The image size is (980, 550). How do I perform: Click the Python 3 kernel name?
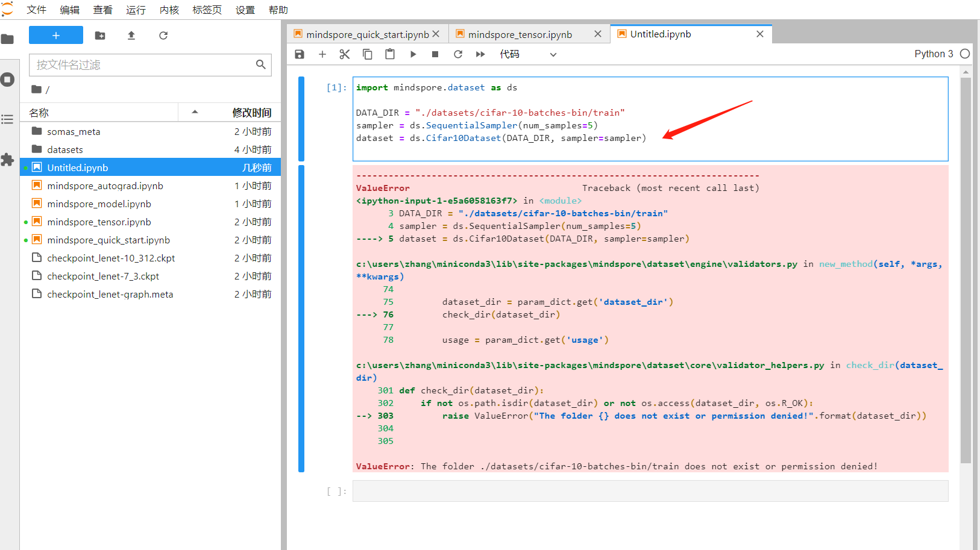tap(934, 54)
